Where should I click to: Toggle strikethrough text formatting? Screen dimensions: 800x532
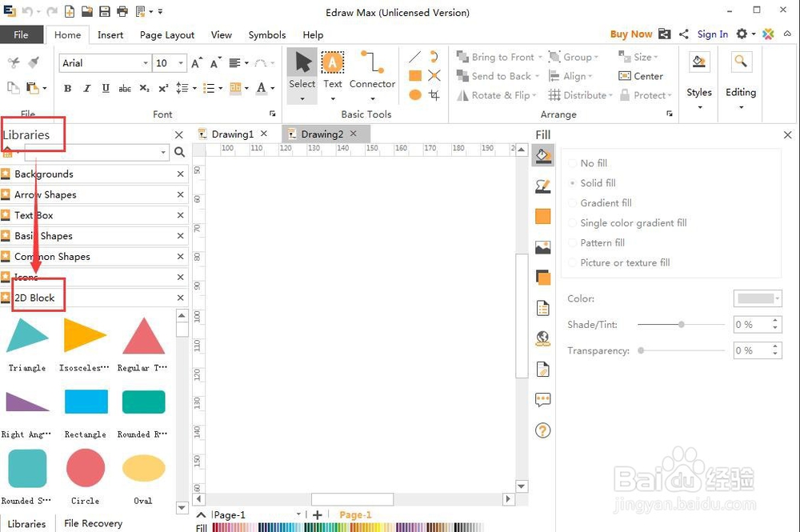point(125,88)
